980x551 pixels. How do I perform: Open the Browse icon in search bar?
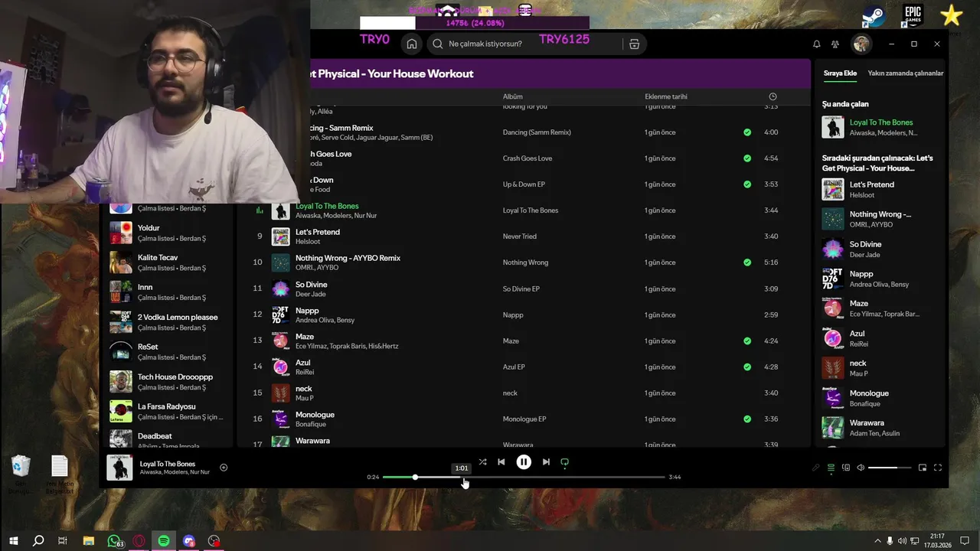pyautogui.click(x=634, y=44)
